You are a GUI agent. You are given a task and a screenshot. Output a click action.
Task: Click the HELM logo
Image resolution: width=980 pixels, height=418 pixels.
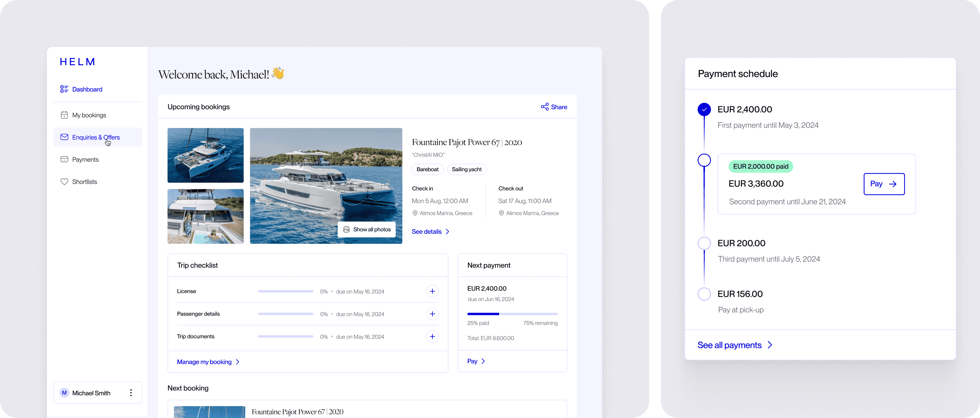click(77, 62)
